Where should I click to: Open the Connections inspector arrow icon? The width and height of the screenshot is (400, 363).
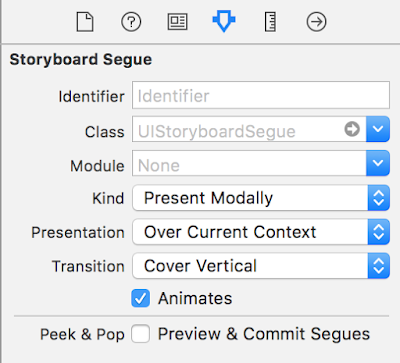pyautogui.click(x=316, y=22)
